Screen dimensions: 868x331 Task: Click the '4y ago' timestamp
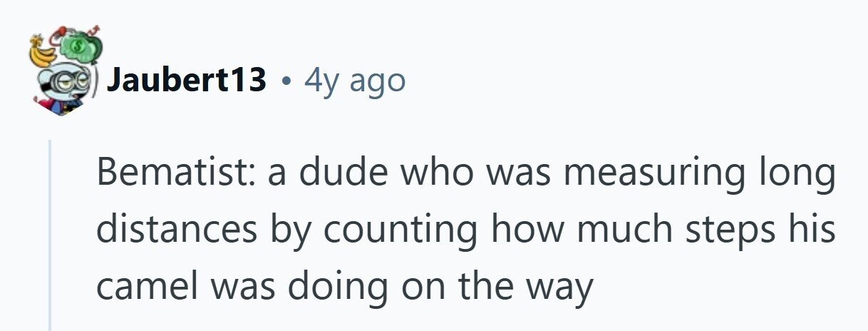click(354, 81)
